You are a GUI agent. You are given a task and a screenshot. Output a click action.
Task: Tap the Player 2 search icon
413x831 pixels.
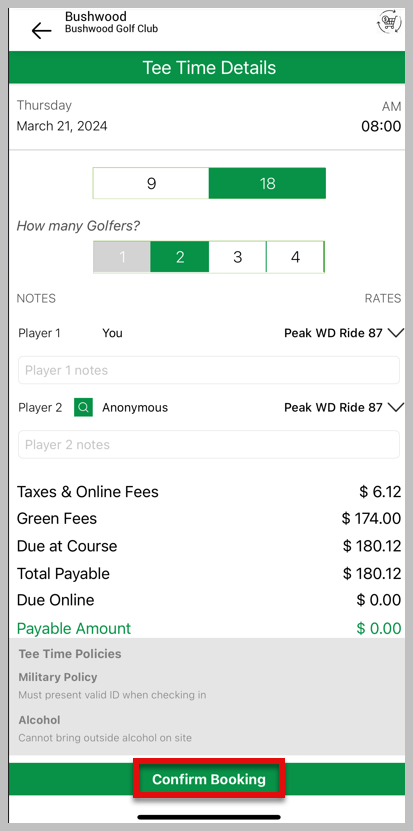pos(83,408)
